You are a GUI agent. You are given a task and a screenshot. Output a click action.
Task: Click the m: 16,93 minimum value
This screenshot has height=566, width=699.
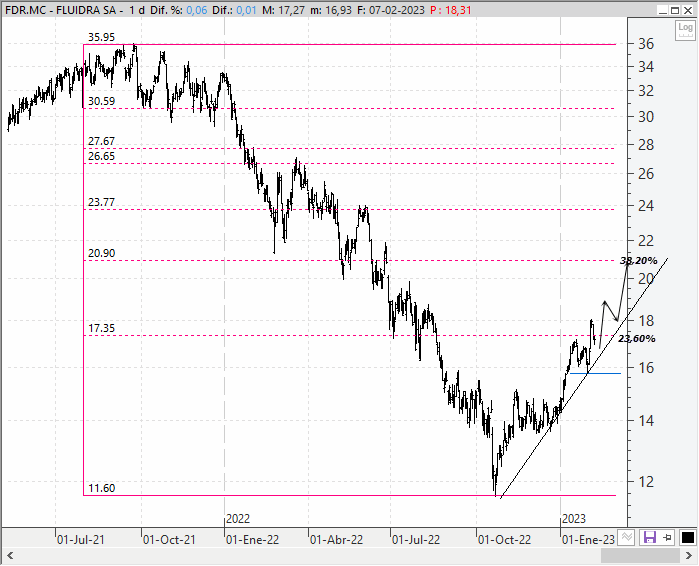331,10
